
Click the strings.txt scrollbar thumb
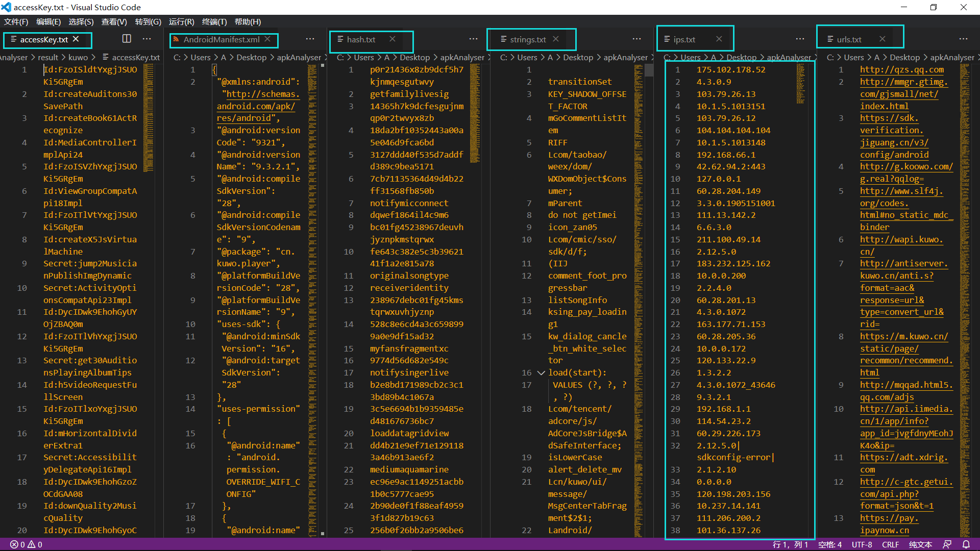[649, 70]
